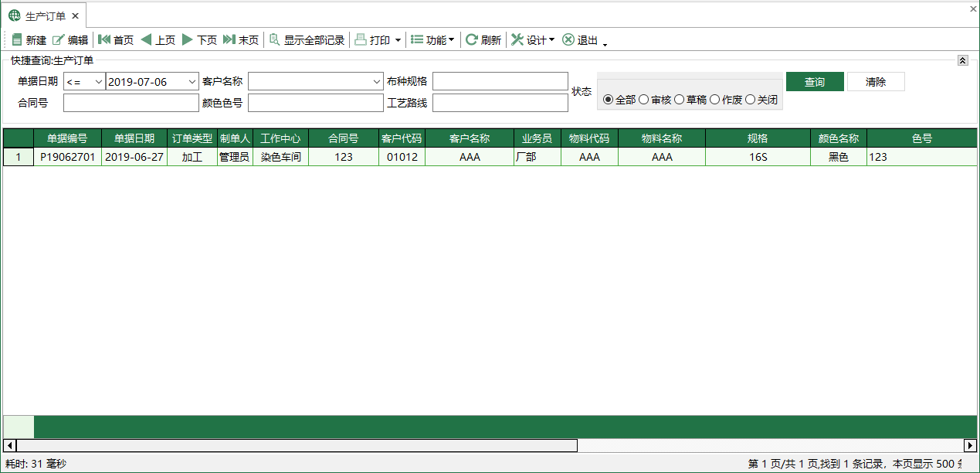Click the 新建 (New) toolbar icon
The image size is (980, 473).
[17, 40]
